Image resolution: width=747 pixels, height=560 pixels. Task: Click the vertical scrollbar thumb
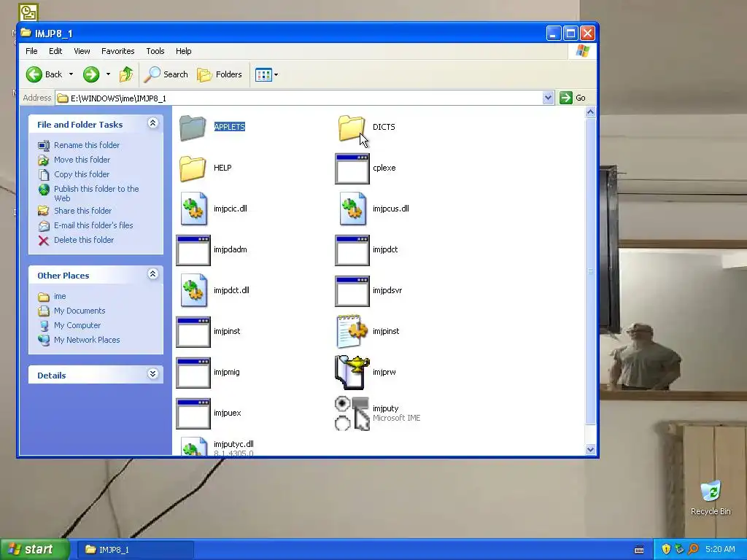[590, 271]
